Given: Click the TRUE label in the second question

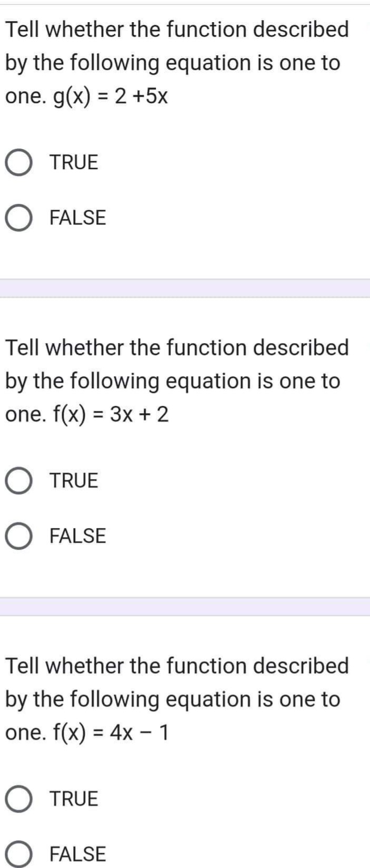Looking at the screenshot, I should click(73, 481).
